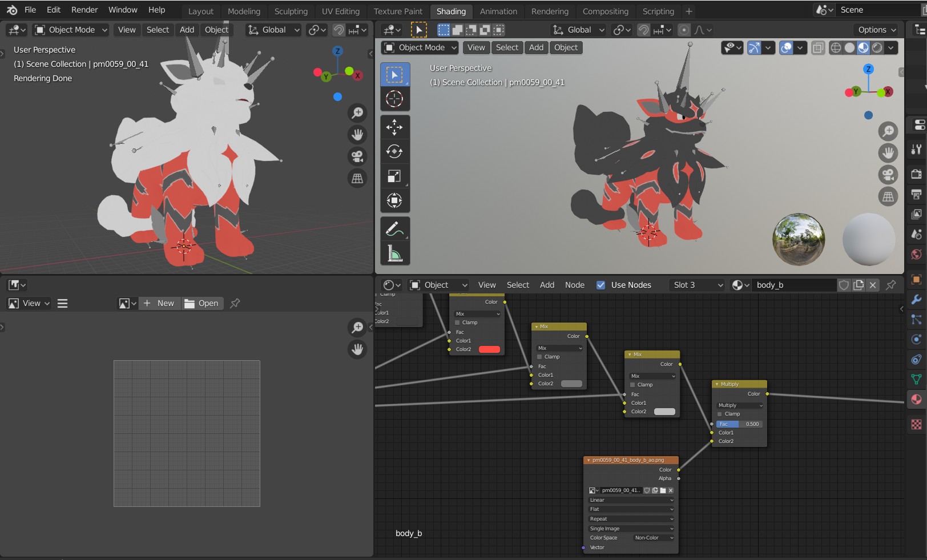Click the pan hand in the image editor

point(357,349)
